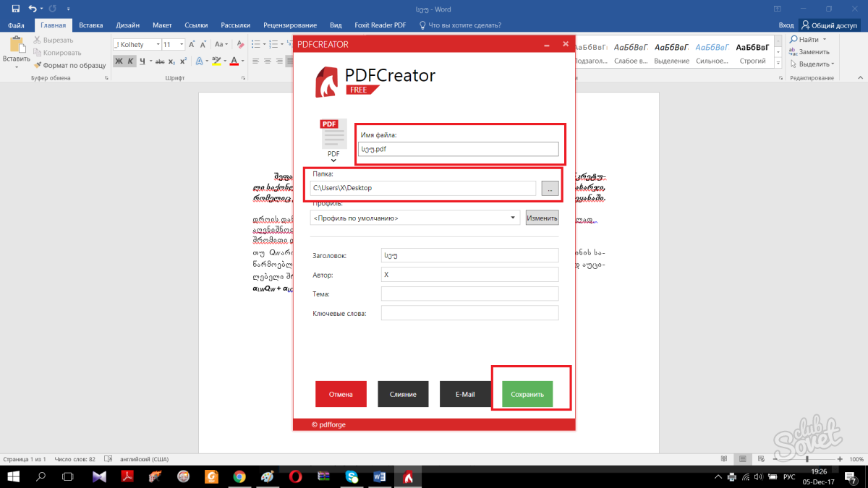Viewport: 868px width, 488px height.
Task: Open Skype from the taskbar
Action: point(352,476)
